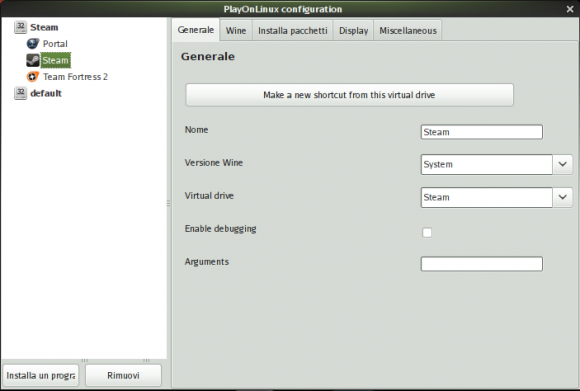Click the 32-bit icon beside Steam drive
This screenshot has height=391, width=580.
(20, 27)
